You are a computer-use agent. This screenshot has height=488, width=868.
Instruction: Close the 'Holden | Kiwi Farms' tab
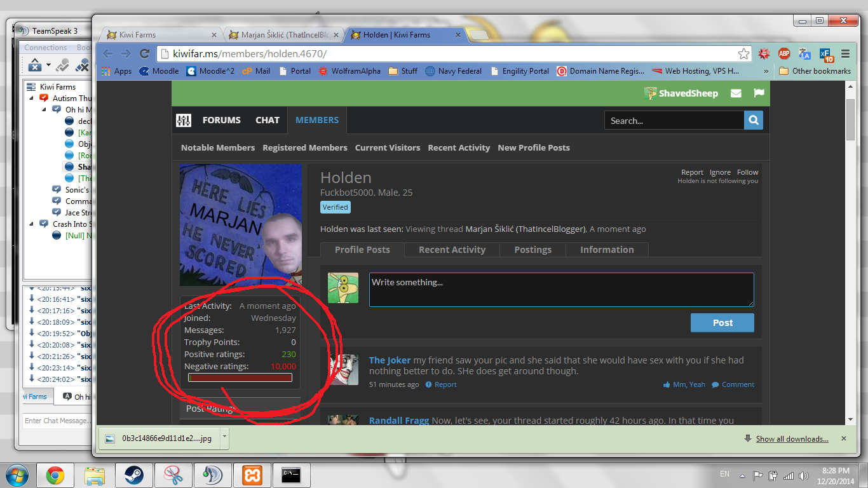[x=458, y=35]
